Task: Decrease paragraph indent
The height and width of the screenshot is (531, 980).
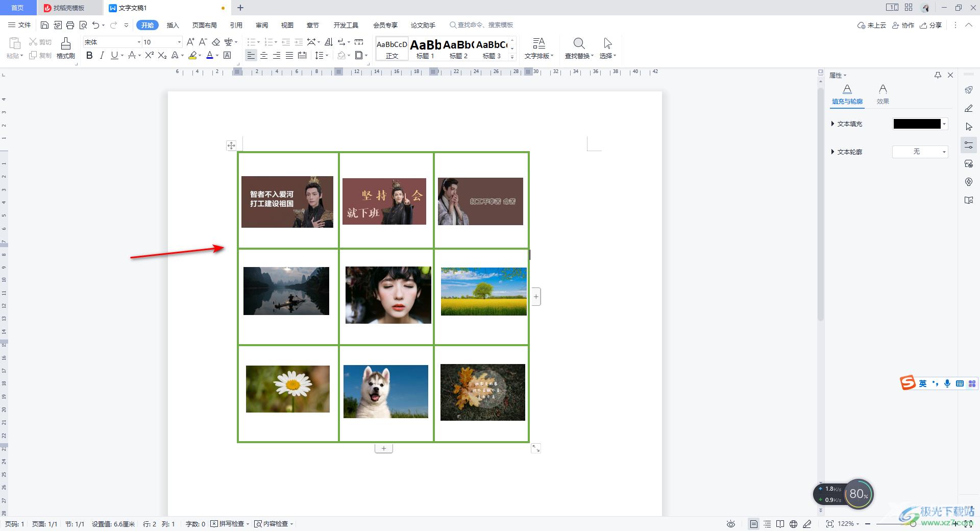Action: tap(286, 42)
